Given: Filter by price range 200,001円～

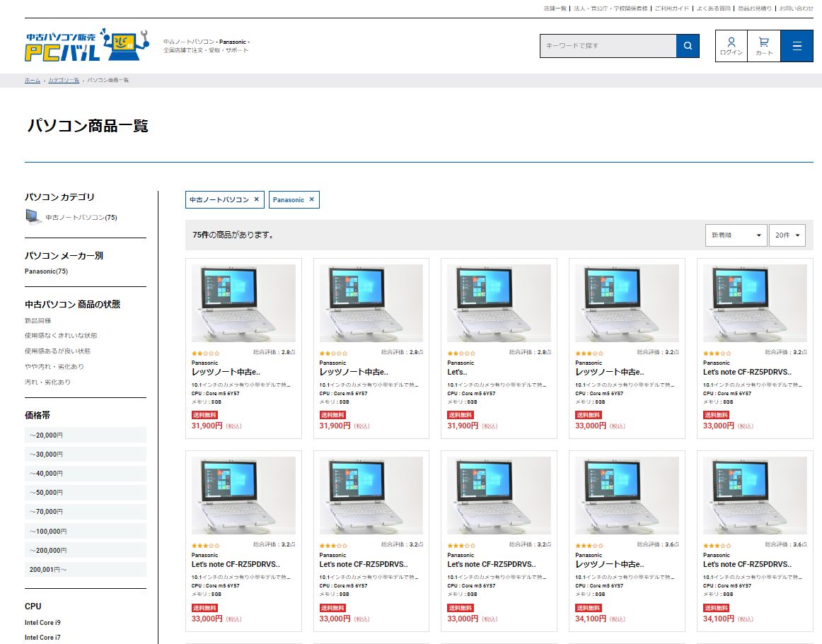Looking at the screenshot, I should coord(86,570).
